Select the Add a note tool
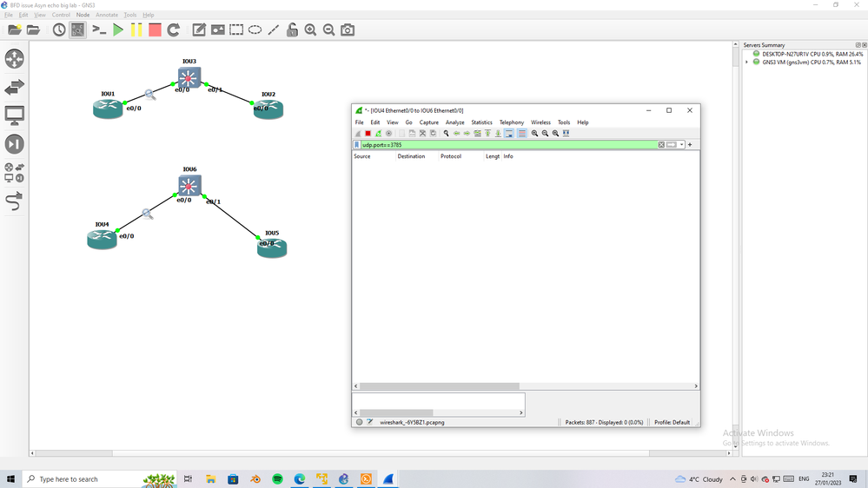Screen dimensions: 868x488 click(x=199, y=30)
